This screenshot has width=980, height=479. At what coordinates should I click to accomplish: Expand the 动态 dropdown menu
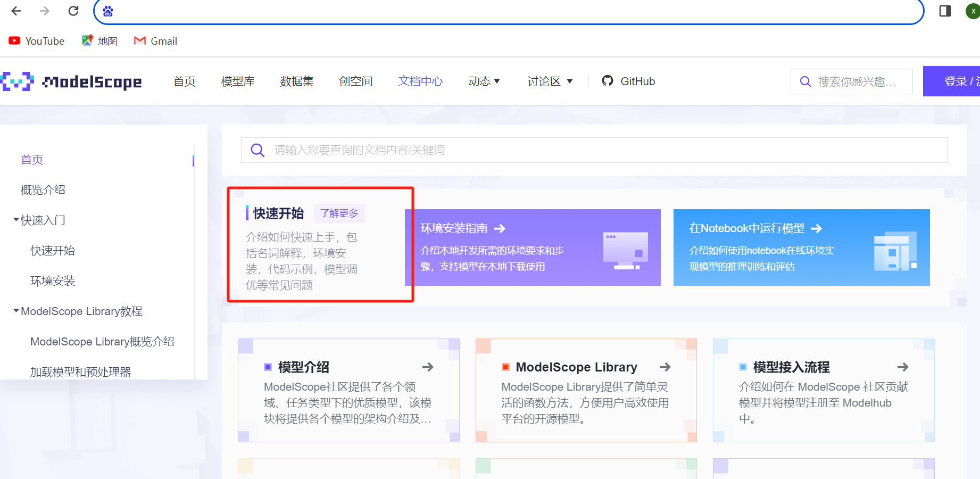coord(484,81)
